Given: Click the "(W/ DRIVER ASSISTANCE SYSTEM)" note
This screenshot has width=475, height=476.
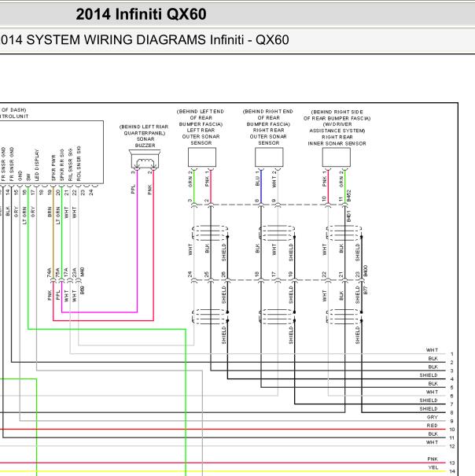Looking at the screenshot, I should point(337,127).
